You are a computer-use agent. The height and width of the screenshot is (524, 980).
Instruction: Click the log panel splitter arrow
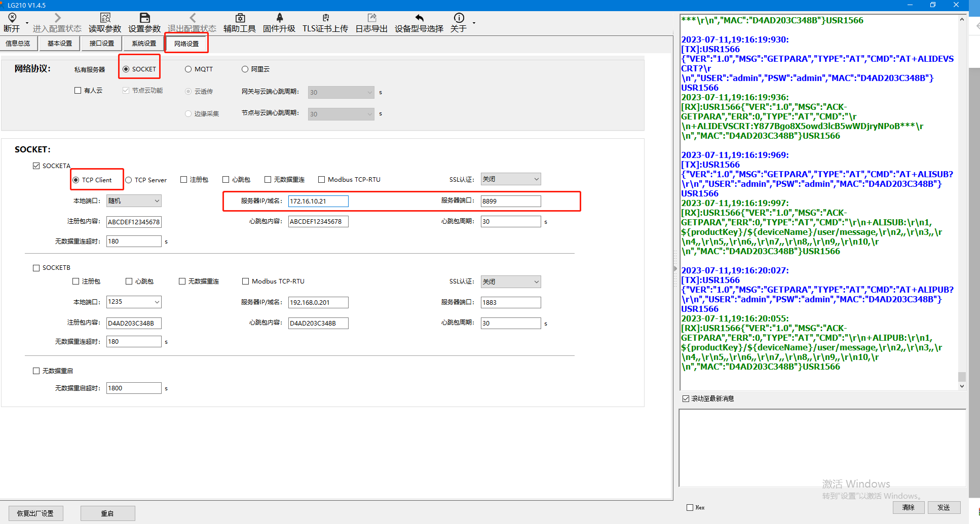coord(675,269)
